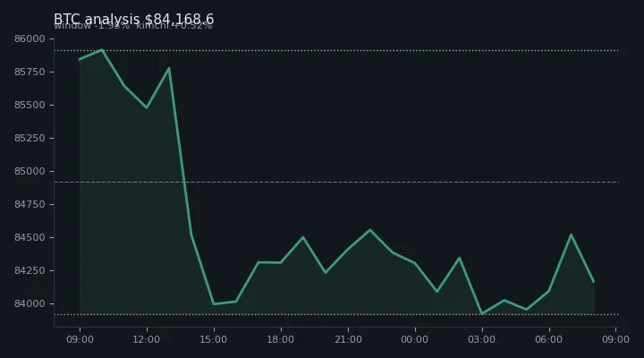The height and width of the screenshot is (358, 644).
Task: Select the 15:00 time axis label
Action: pos(213,339)
